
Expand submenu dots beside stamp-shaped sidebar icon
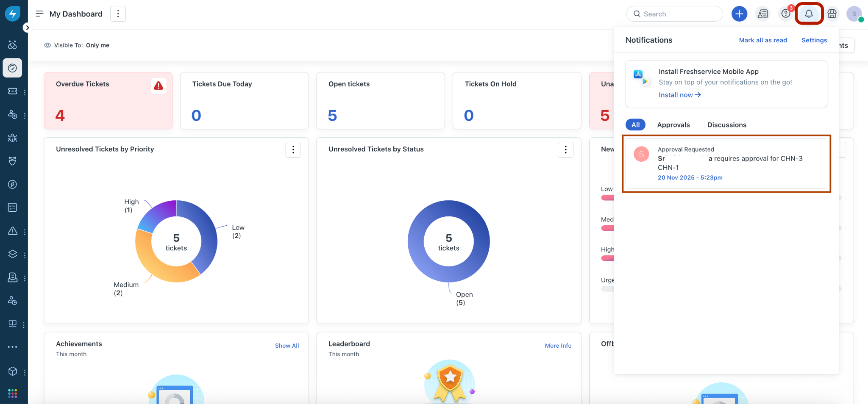click(25, 279)
